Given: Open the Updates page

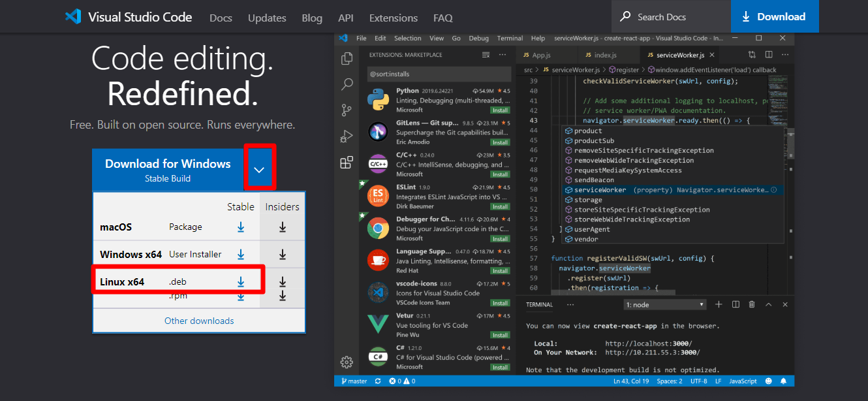Looking at the screenshot, I should (x=267, y=18).
